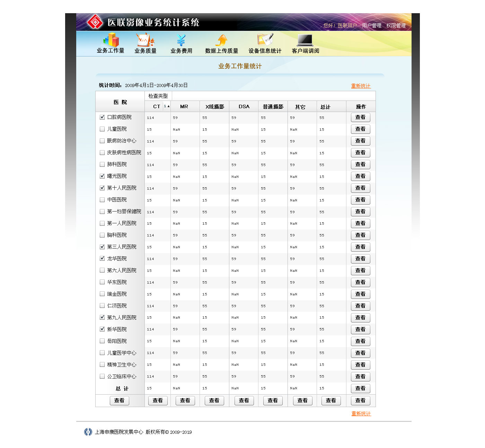This screenshot has width=485, height=448.
Task: Sort by the 总计 column header
Action: [325, 107]
